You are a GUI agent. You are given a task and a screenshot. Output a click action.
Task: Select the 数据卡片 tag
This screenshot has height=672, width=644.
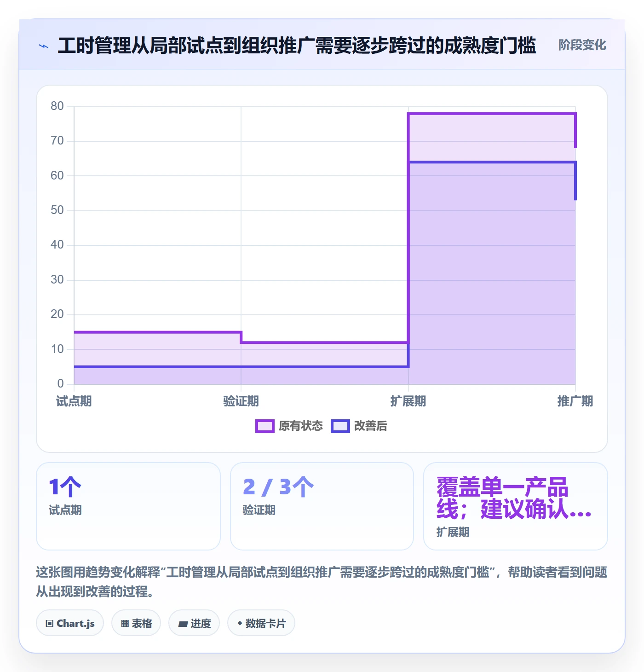pyautogui.click(x=261, y=623)
